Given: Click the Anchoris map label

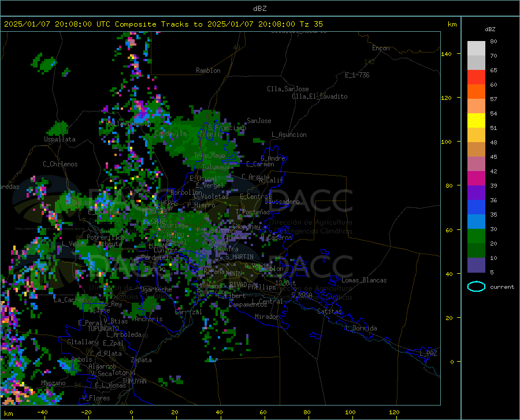Looking at the screenshot, I should pos(148,319).
